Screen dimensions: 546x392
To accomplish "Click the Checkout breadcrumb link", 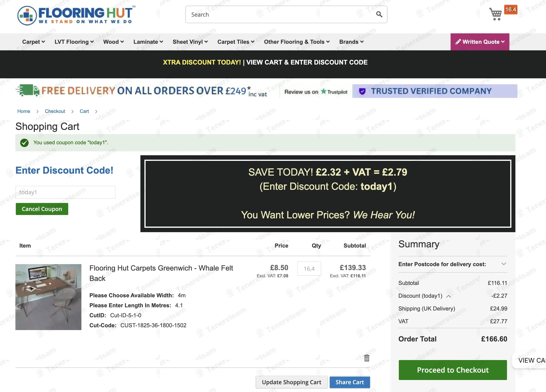I will coord(55,111).
